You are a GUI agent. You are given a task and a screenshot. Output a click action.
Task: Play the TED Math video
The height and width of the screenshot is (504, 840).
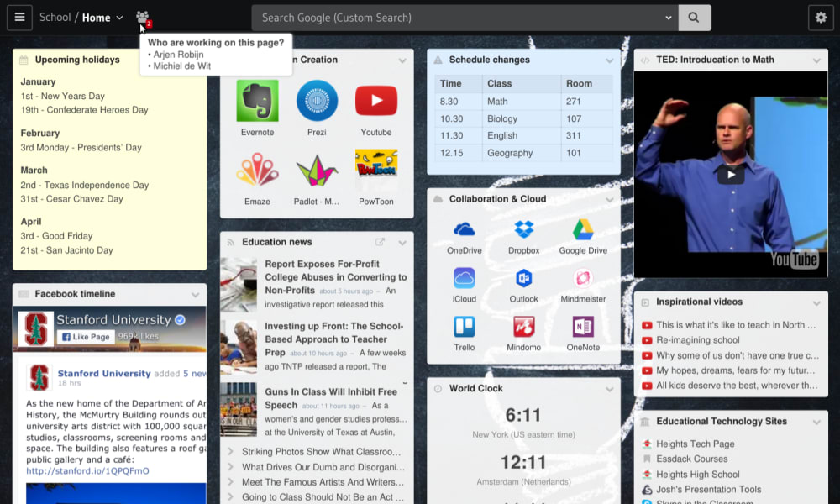point(731,174)
